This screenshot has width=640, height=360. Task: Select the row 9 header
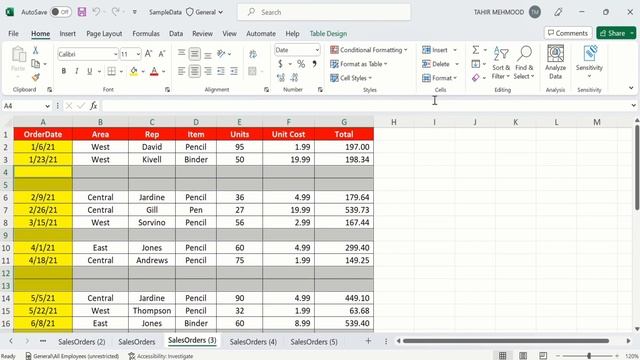[x=6, y=235]
